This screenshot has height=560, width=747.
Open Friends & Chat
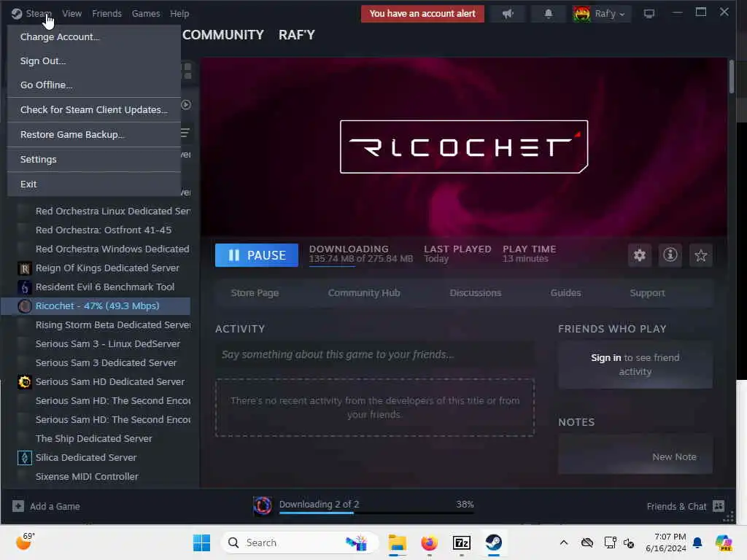(685, 506)
